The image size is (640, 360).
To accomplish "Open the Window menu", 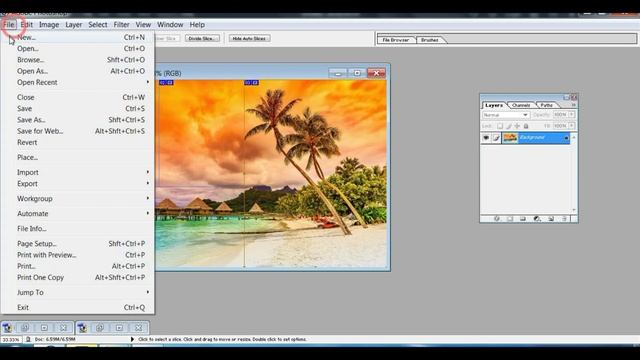I will point(170,24).
